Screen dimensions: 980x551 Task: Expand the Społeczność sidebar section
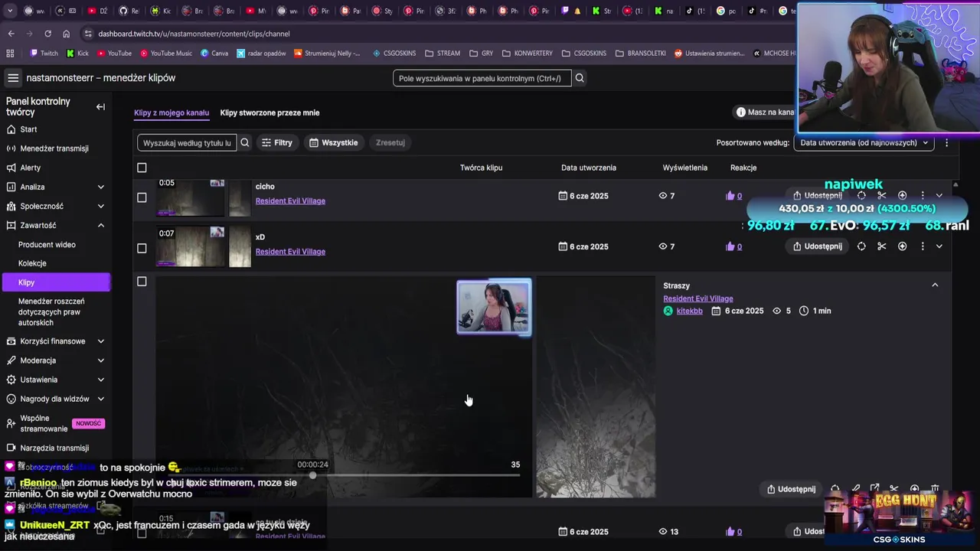pyautogui.click(x=101, y=206)
